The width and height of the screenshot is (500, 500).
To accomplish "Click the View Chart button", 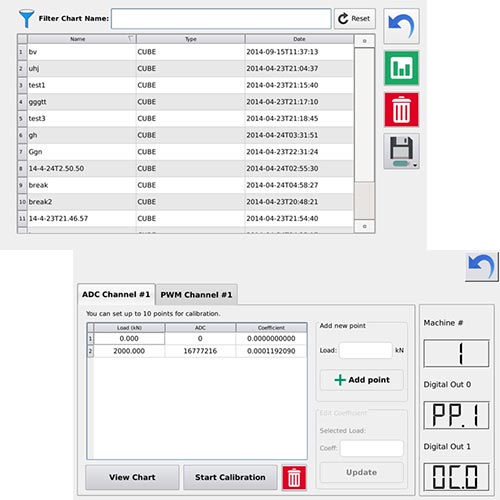I will [x=132, y=477].
